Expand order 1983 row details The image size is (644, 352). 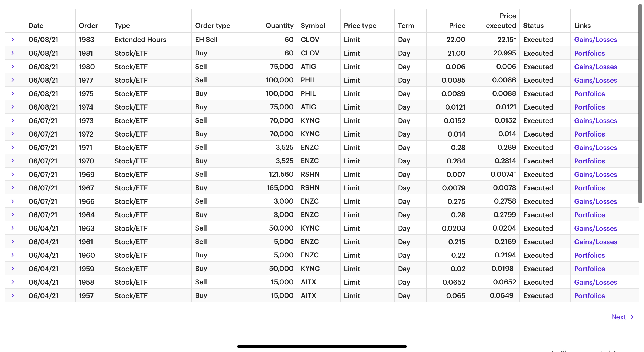click(13, 40)
